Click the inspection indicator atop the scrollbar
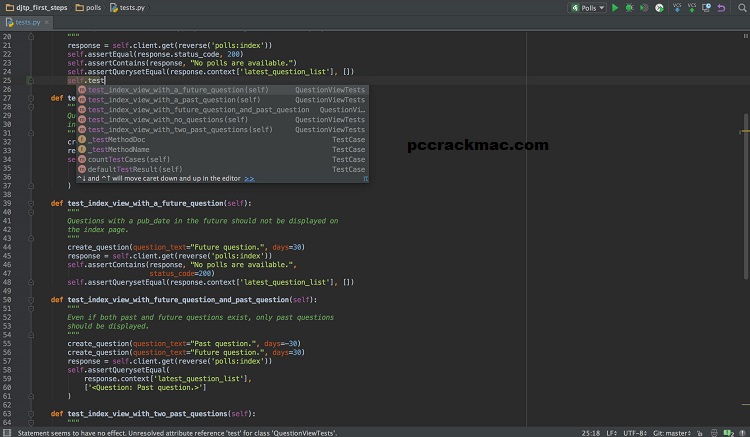750x437 pixels. tap(745, 36)
